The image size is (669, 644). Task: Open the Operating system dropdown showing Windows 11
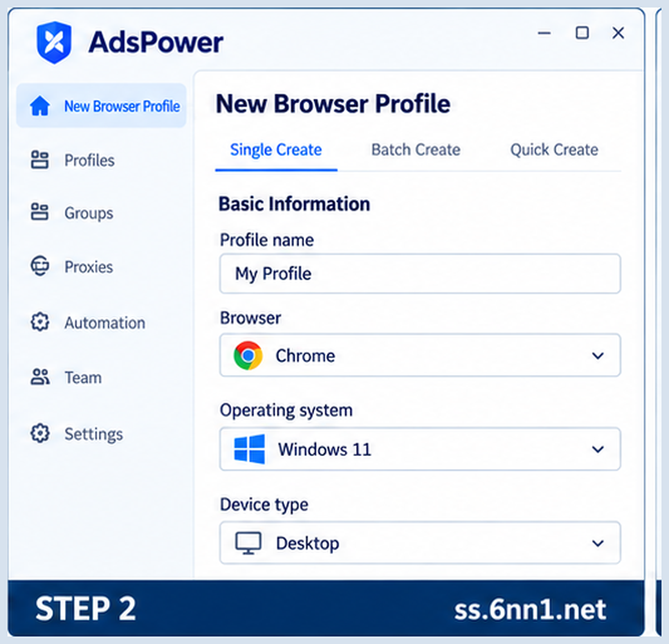[420, 449]
